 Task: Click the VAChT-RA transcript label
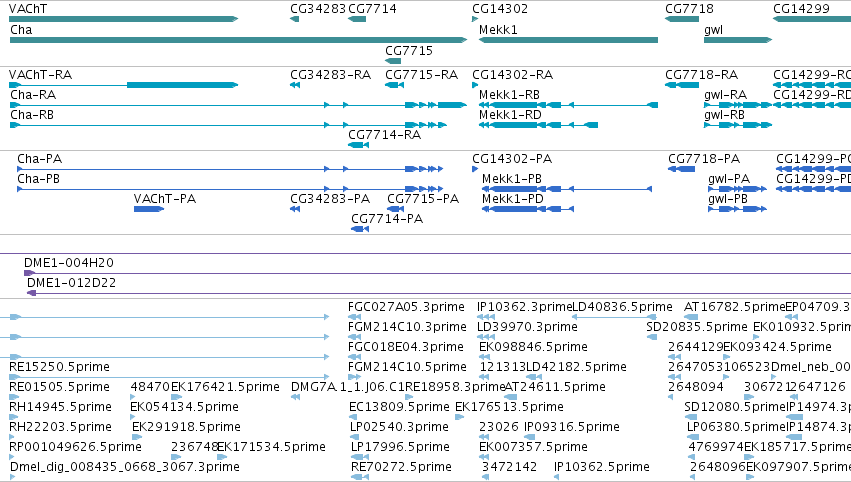(x=41, y=75)
